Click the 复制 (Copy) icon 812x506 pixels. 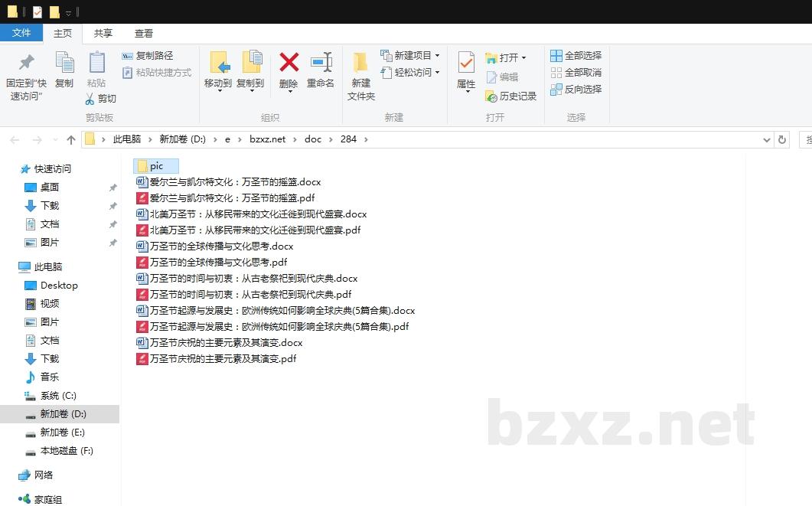(x=64, y=67)
